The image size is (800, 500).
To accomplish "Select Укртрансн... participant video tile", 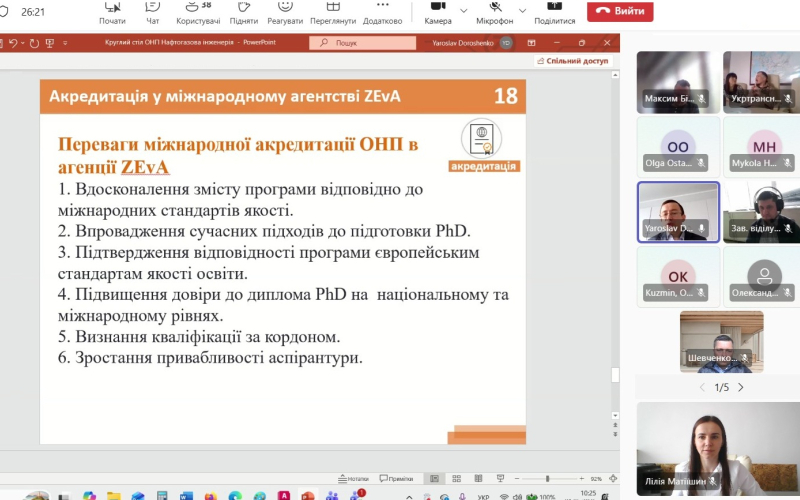I will [761, 82].
